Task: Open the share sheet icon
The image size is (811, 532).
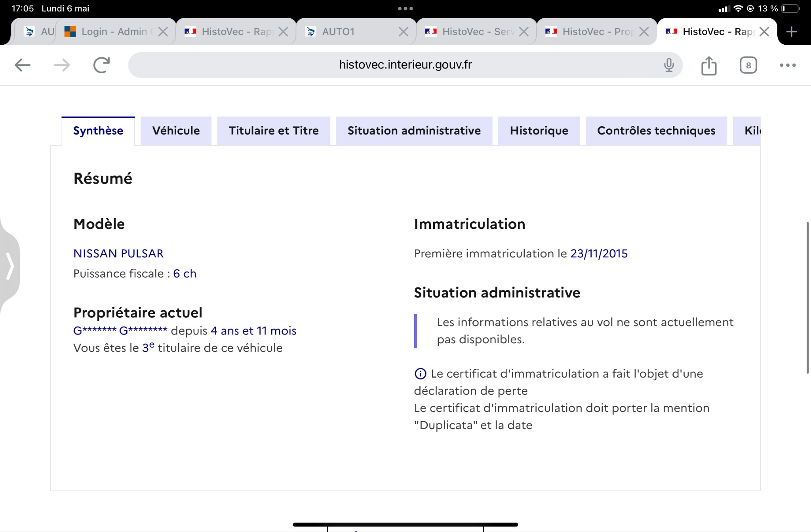Action: pyautogui.click(x=709, y=65)
